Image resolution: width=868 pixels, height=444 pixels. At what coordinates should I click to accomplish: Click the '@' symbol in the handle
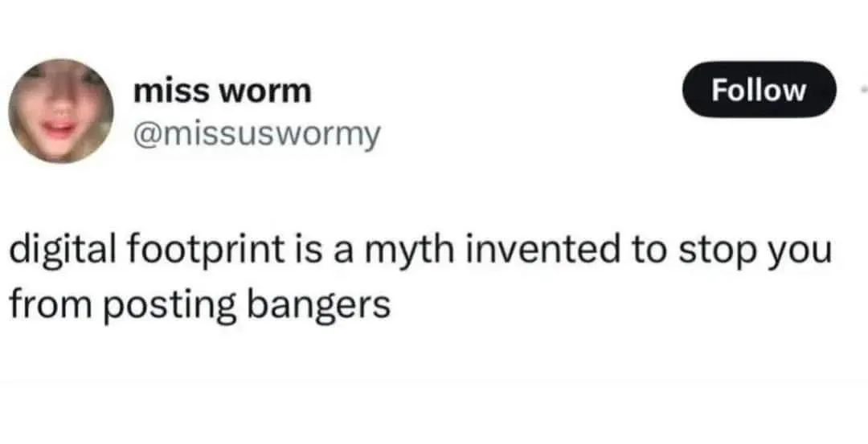(x=145, y=134)
